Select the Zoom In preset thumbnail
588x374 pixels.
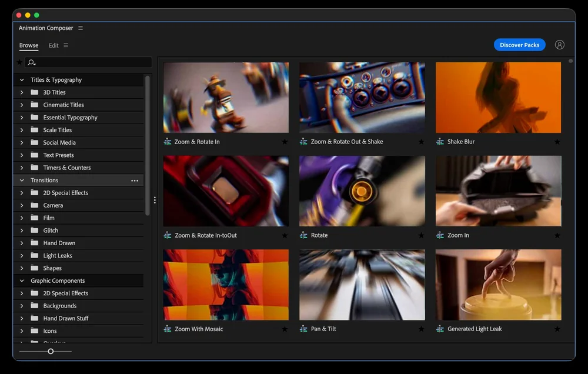[x=499, y=191]
